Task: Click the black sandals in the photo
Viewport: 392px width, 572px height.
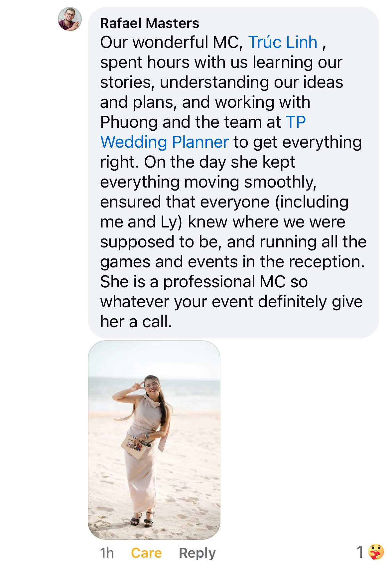Action: (142, 519)
